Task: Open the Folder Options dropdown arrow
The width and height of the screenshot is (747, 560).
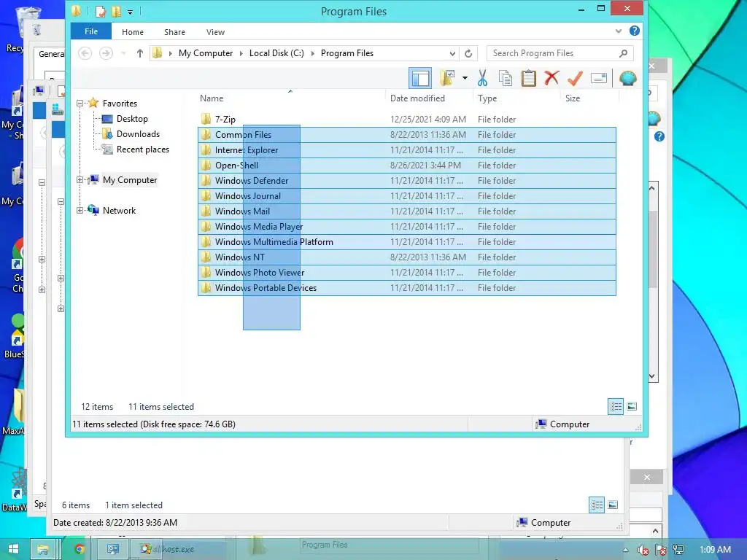Action: pos(465,78)
